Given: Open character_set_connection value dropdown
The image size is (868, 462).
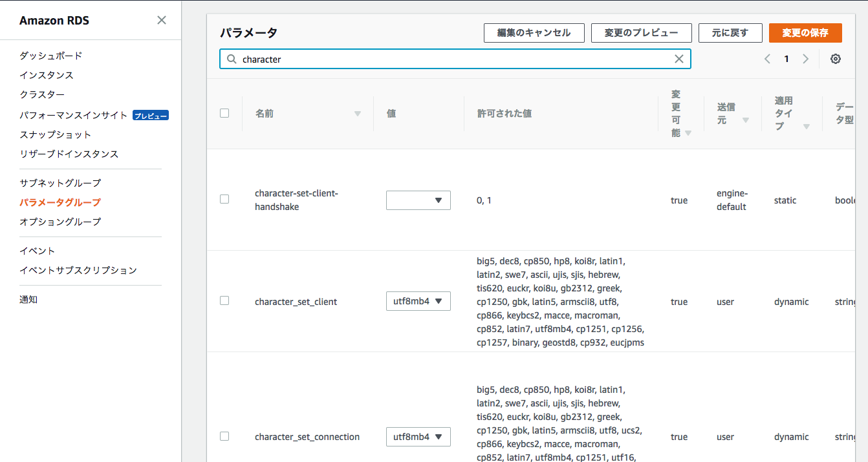Looking at the screenshot, I should coord(418,437).
